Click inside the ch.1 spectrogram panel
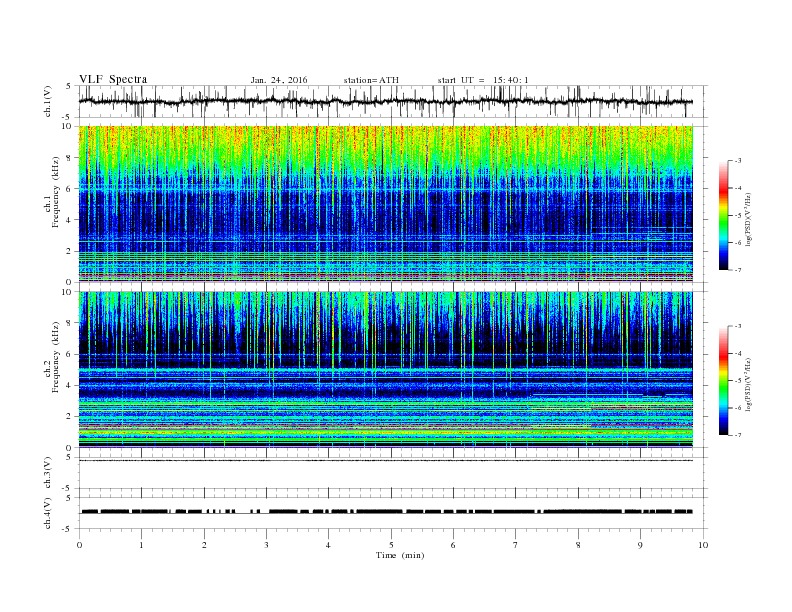Viewport: 792px width, 612px height. point(386,204)
